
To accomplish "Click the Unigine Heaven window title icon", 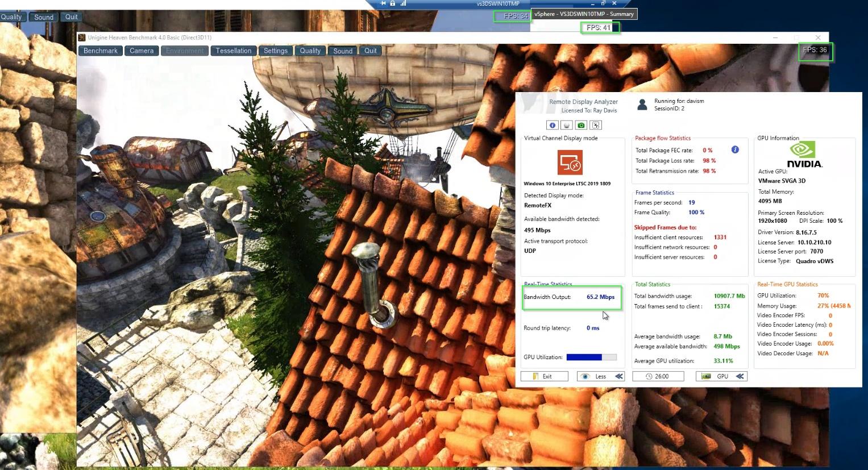I will coord(82,38).
